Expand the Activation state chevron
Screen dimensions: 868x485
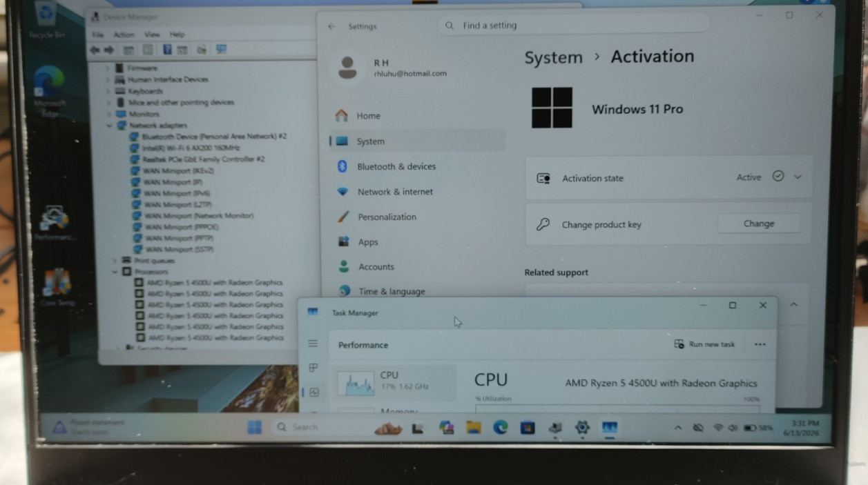point(798,177)
